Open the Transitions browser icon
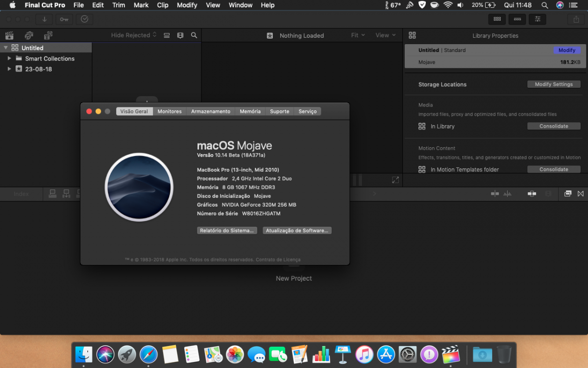Viewport: 588px width, 368px height. pos(581,194)
